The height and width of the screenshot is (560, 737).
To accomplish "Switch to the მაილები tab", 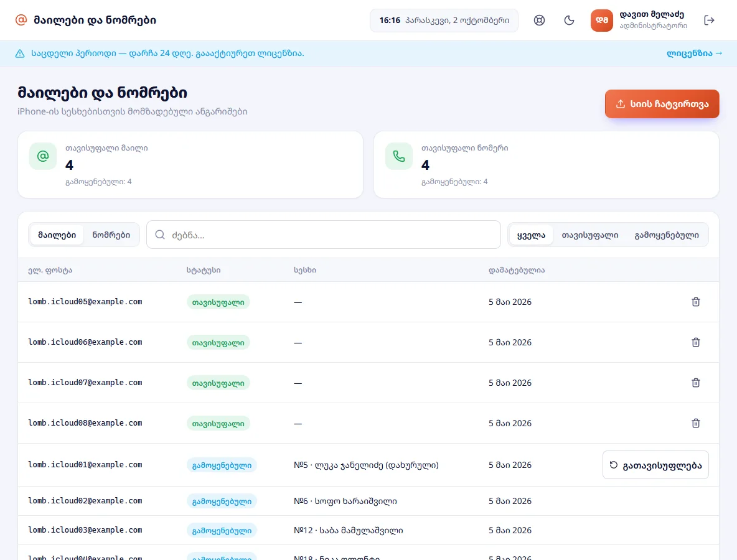I will coord(57,235).
